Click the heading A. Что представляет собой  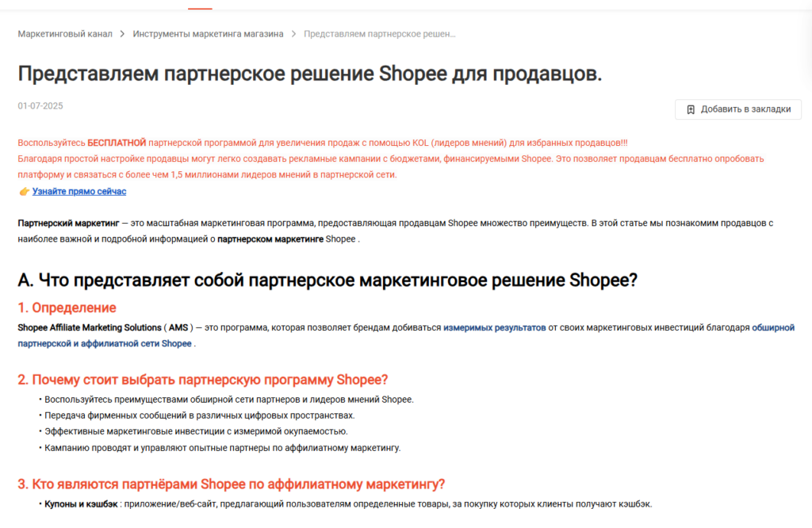point(327,280)
